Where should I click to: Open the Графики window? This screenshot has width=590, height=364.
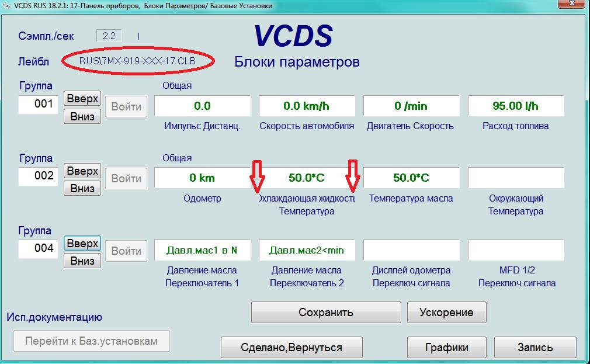coord(446,347)
